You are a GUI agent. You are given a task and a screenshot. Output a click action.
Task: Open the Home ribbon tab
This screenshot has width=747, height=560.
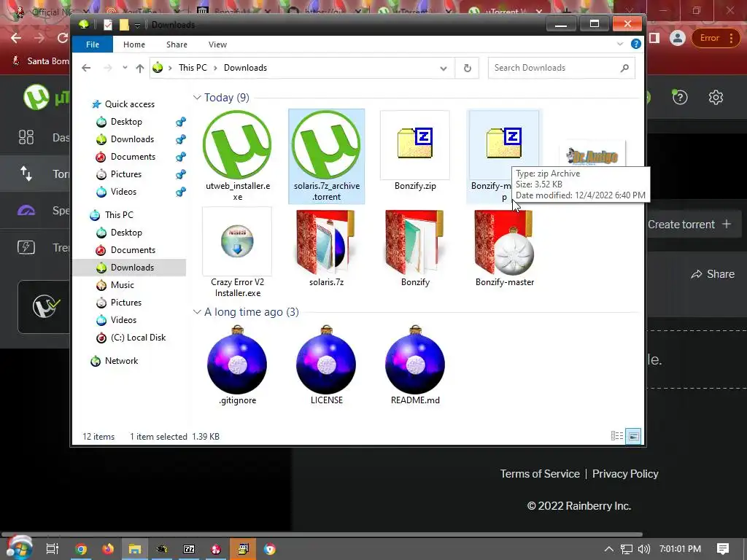pyautogui.click(x=134, y=44)
